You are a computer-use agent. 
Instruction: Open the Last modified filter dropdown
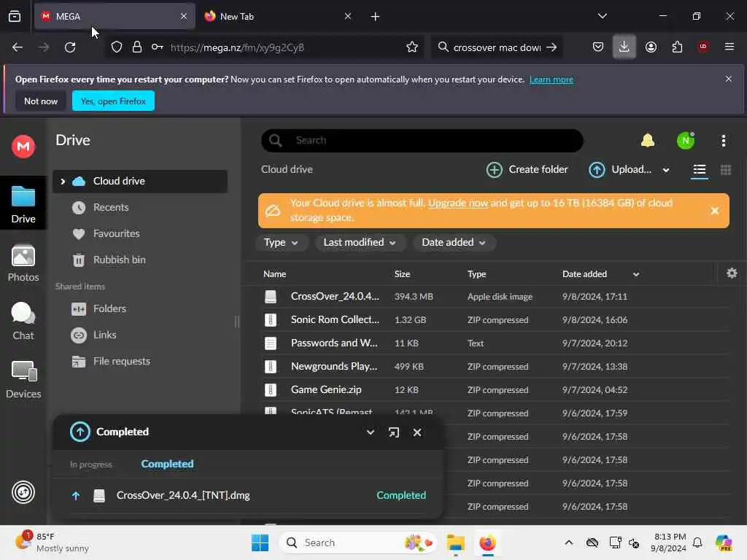(x=360, y=242)
